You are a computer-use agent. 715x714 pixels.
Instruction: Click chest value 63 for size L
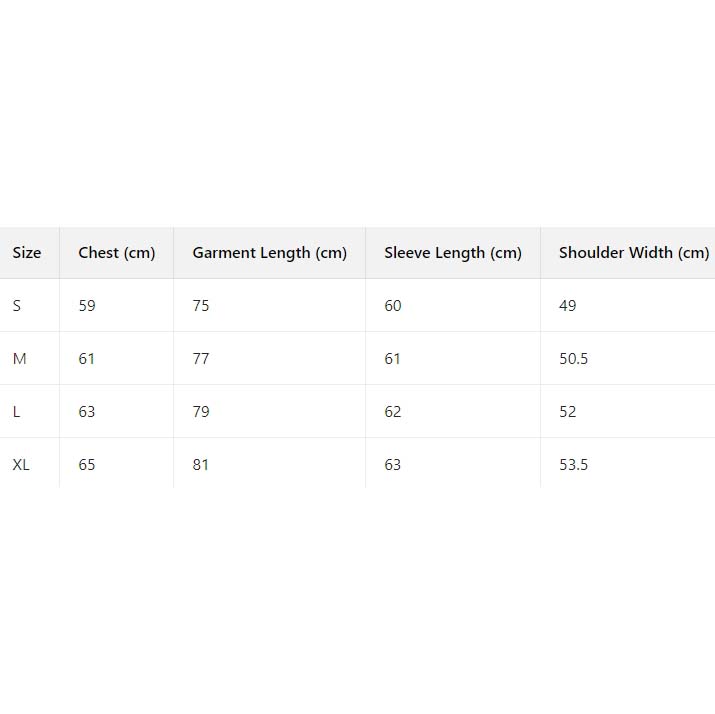tap(87, 412)
